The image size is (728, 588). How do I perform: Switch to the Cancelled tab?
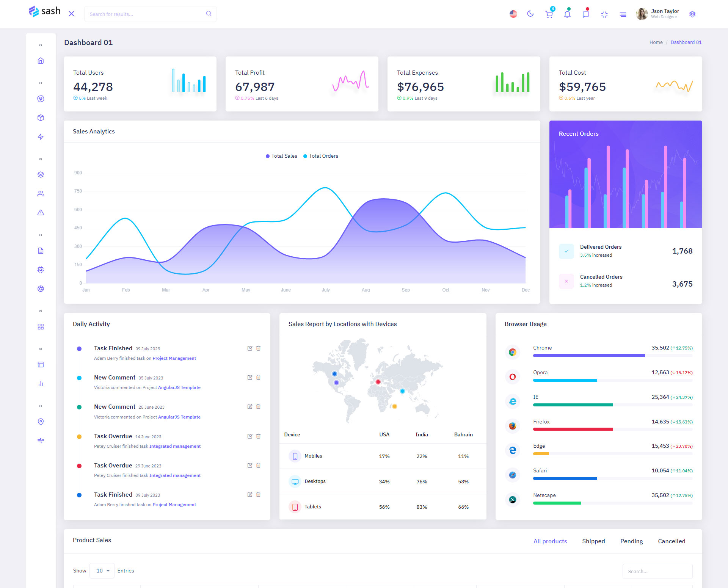click(x=671, y=541)
